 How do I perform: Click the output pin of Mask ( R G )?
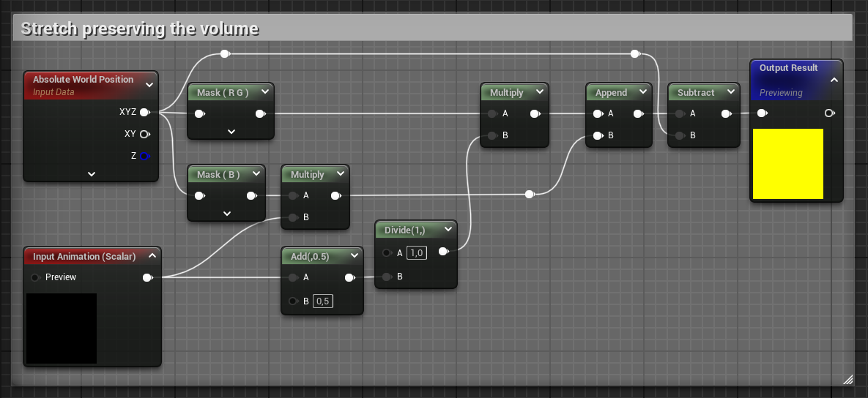260,114
